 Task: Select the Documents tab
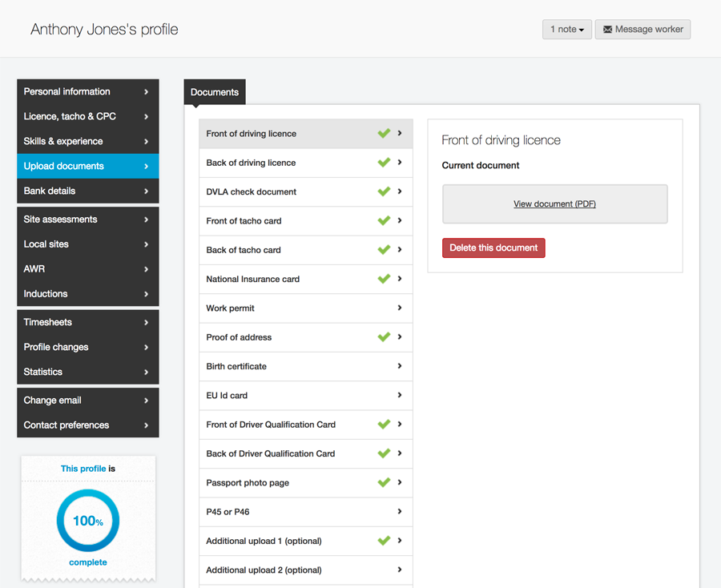pos(215,92)
